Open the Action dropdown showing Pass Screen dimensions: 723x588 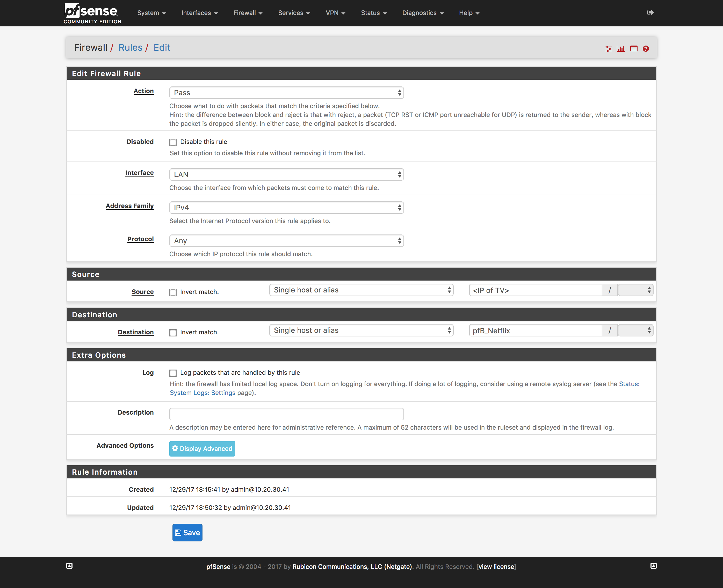pyautogui.click(x=286, y=92)
